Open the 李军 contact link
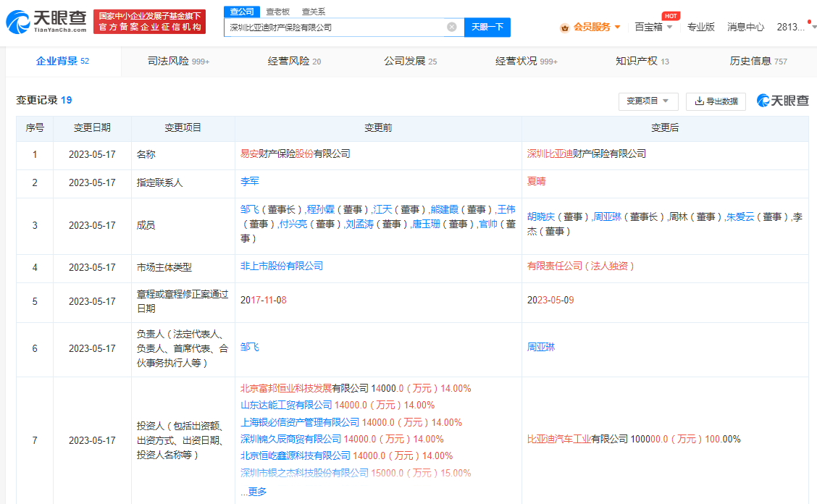The image size is (817, 504). tap(250, 181)
